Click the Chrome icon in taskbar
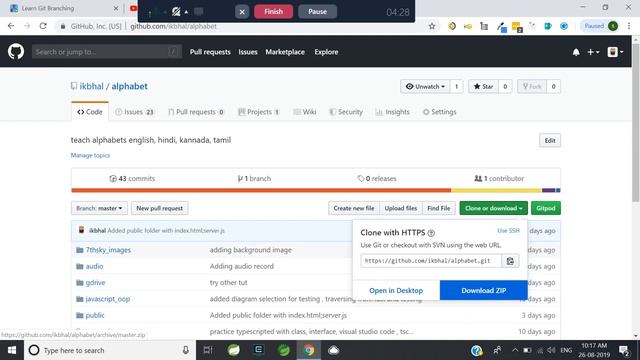 coord(309,350)
